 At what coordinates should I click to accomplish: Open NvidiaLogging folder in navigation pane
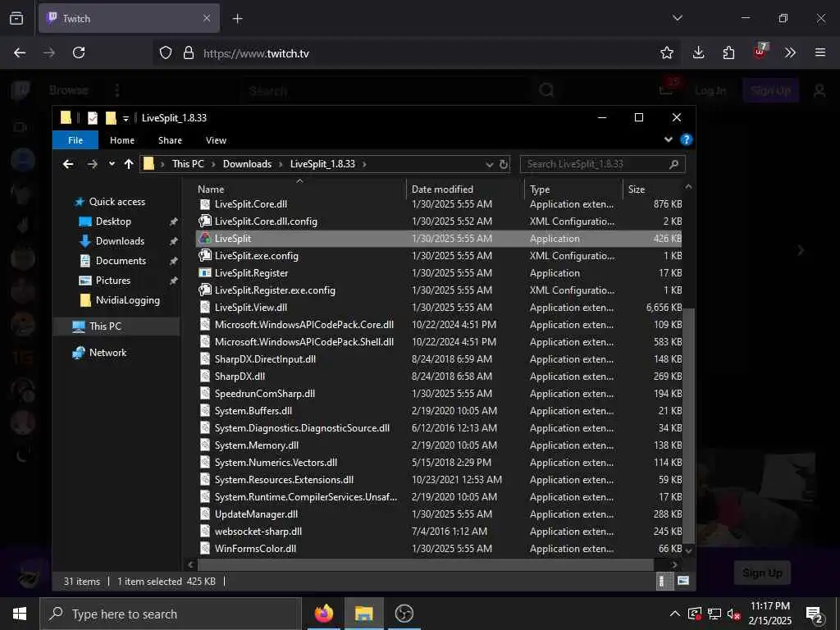click(127, 300)
